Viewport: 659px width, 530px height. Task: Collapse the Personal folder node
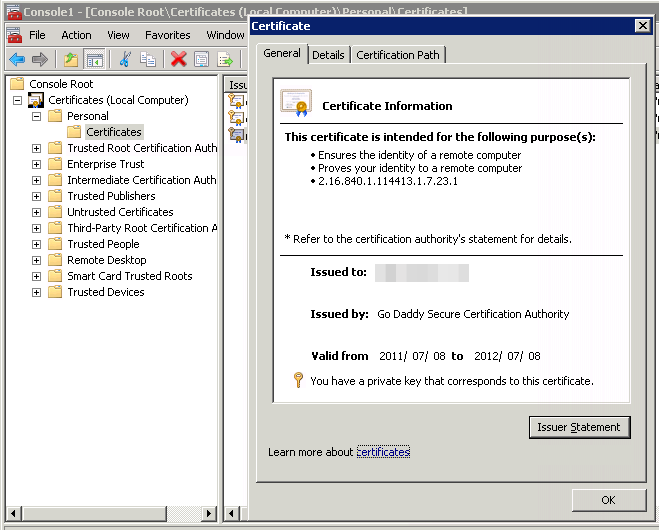pos(37,116)
